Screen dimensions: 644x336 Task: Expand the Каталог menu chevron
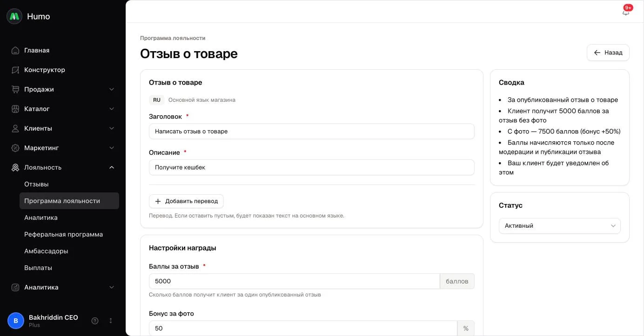coord(112,109)
